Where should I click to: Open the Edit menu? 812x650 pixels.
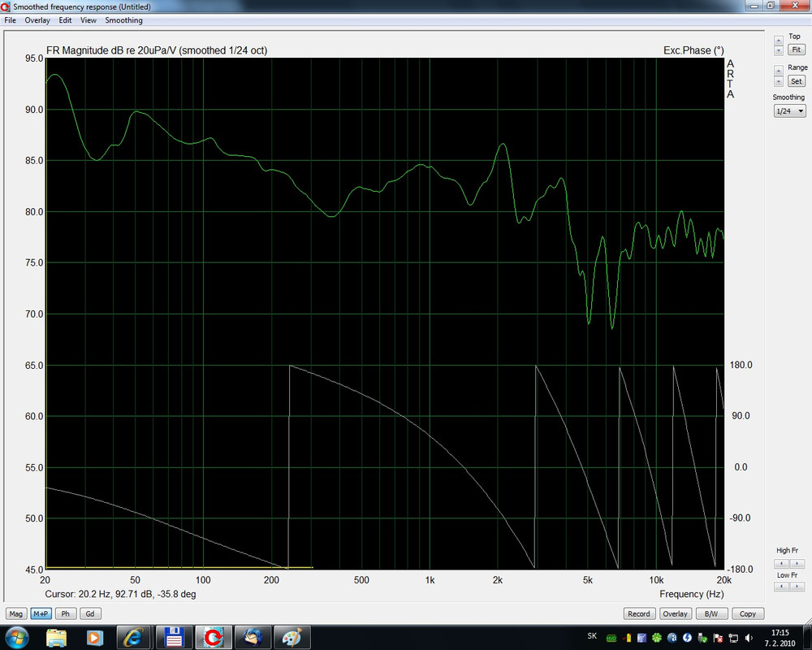[65, 20]
